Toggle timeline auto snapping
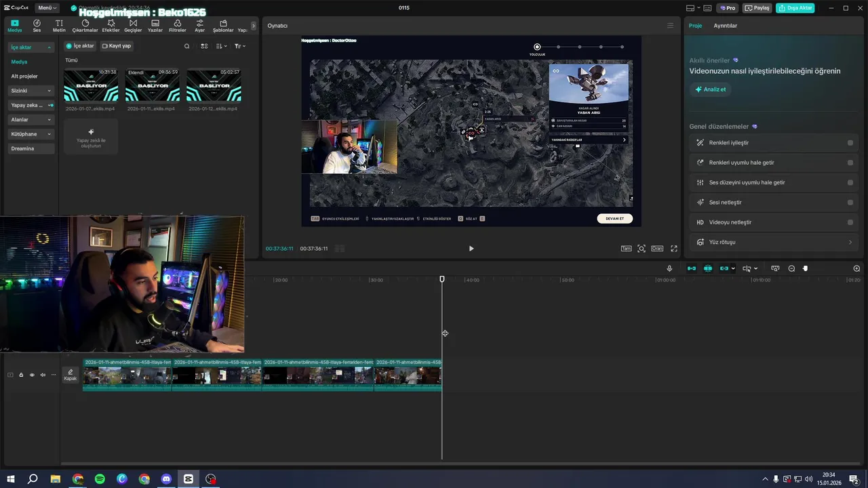The width and height of the screenshot is (868, 488). coord(708,268)
